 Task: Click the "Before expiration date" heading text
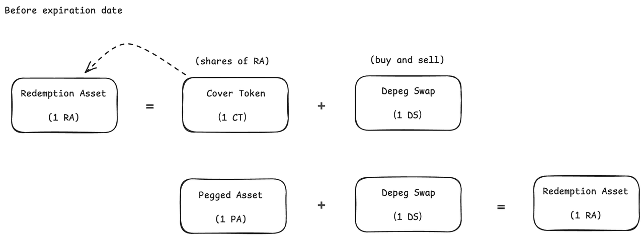(63, 10)
